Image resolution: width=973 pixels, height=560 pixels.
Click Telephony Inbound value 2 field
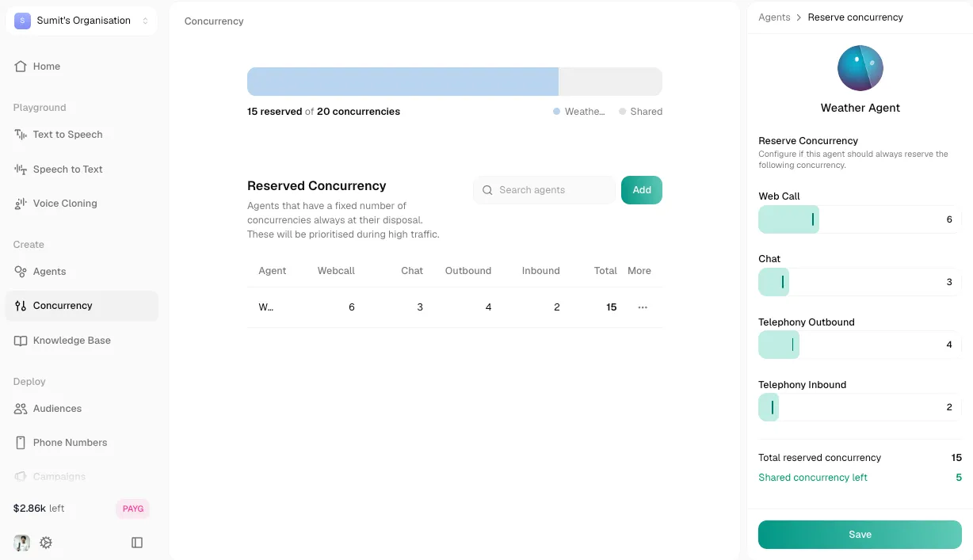[x=949, y=407]
